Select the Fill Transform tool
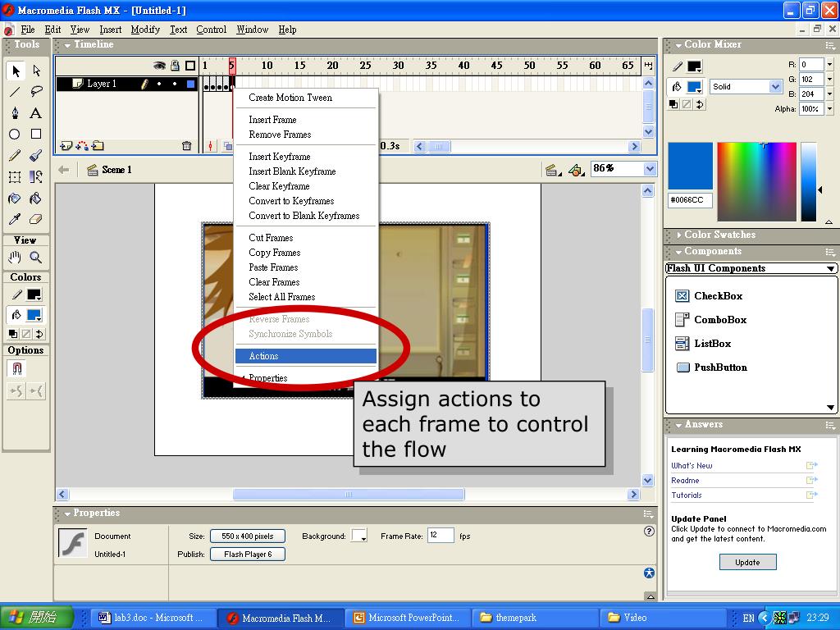 (36, 177)
